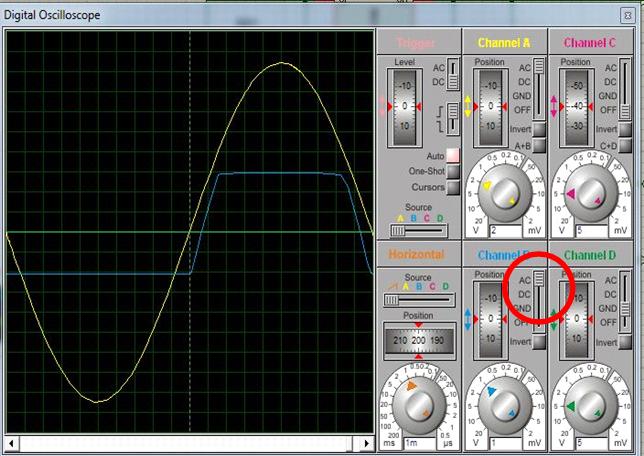Click the Trigger Source A-B-C-D slider

(x=419, y=231)
